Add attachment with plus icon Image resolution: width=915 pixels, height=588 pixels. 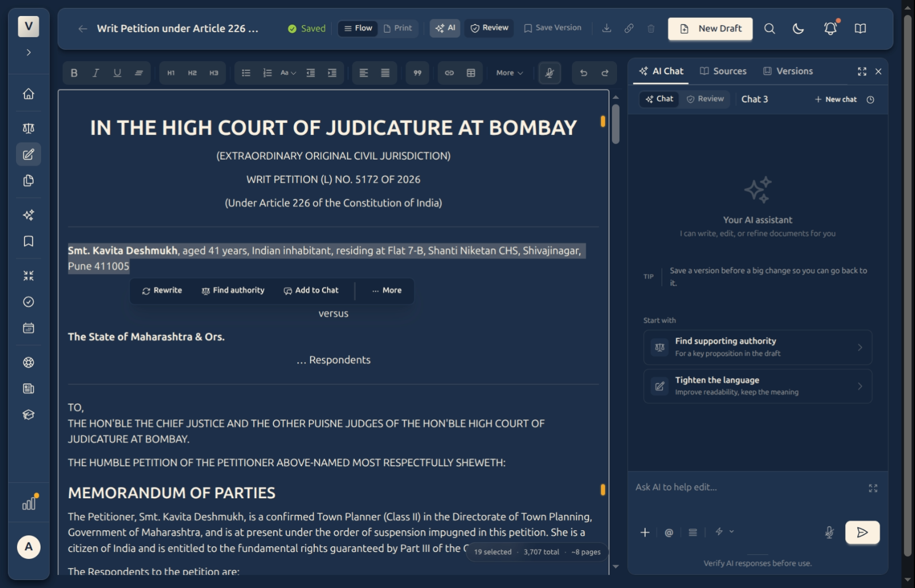[645, 533]
